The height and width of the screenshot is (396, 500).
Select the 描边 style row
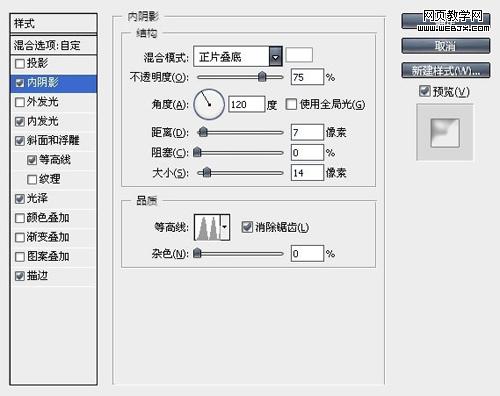(x=54, y=276)
